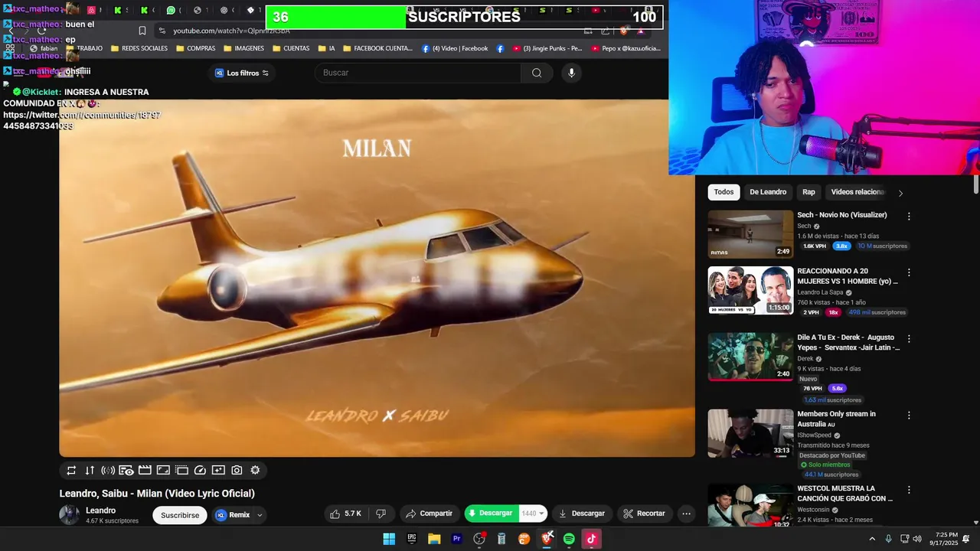
Task: Open the (4) Video | Facebook bookmark
Action: (455, 48)
